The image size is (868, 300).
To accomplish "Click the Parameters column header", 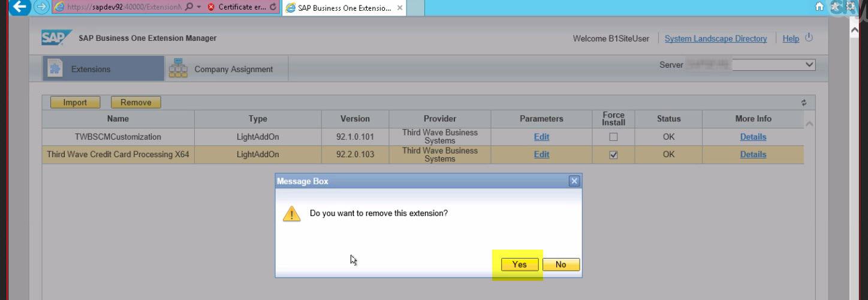I will [541, 119].
